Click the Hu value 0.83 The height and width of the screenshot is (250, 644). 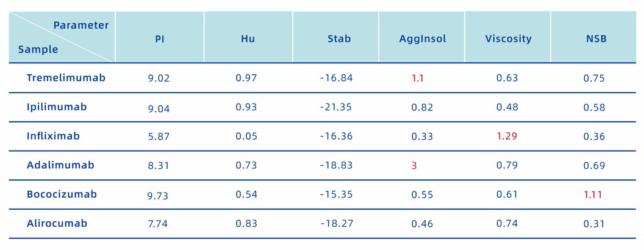(x=246, y=224)
